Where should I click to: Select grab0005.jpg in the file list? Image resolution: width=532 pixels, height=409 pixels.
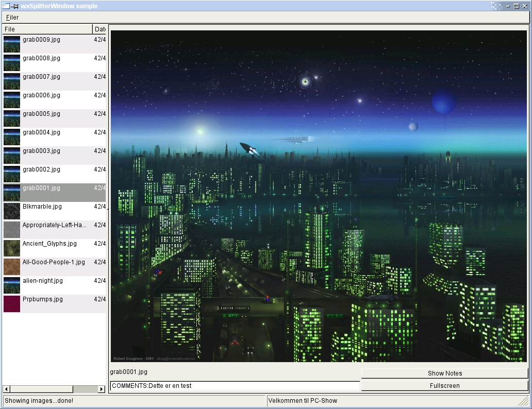tap(41, 114)
